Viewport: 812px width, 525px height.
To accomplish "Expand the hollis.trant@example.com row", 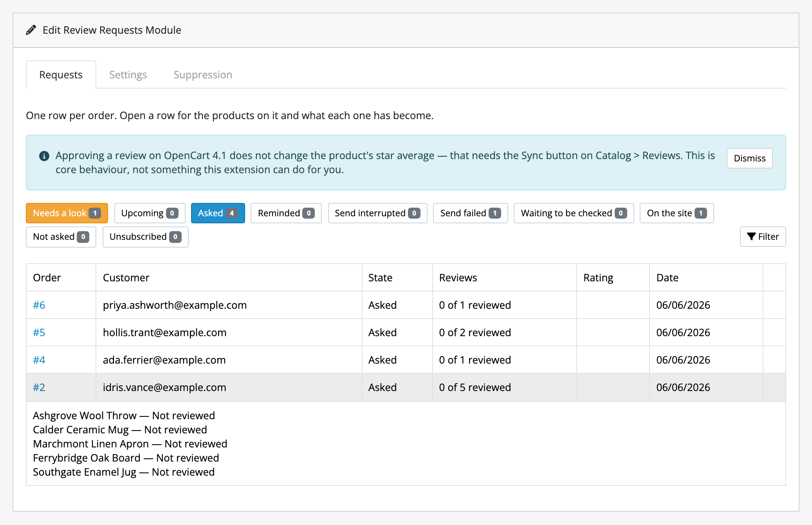I will click(x=406, y=332).
